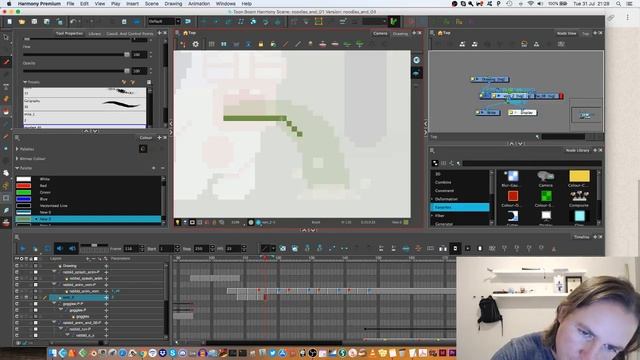Viewport: 640px width, 360px height.
Task: Expand the second collapsed section in the Colour panel
Action: [17, 158]
